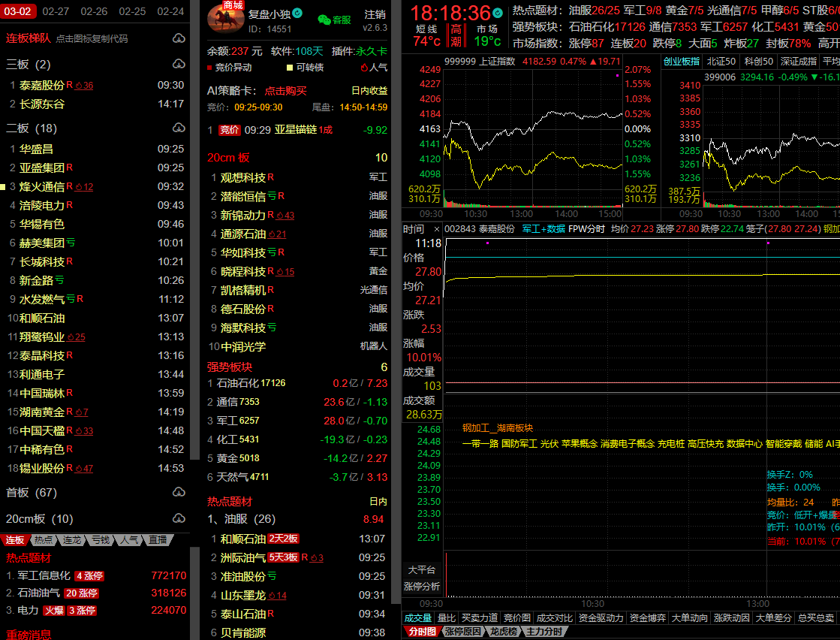Click the cloud icon in the 首板 (67) row

pyautogui.click(x=179, y=493)
